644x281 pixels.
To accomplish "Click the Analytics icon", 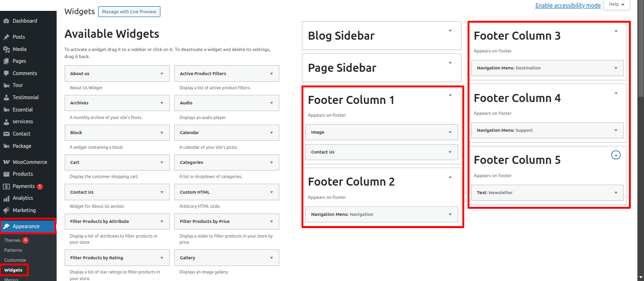I will 7,198.
